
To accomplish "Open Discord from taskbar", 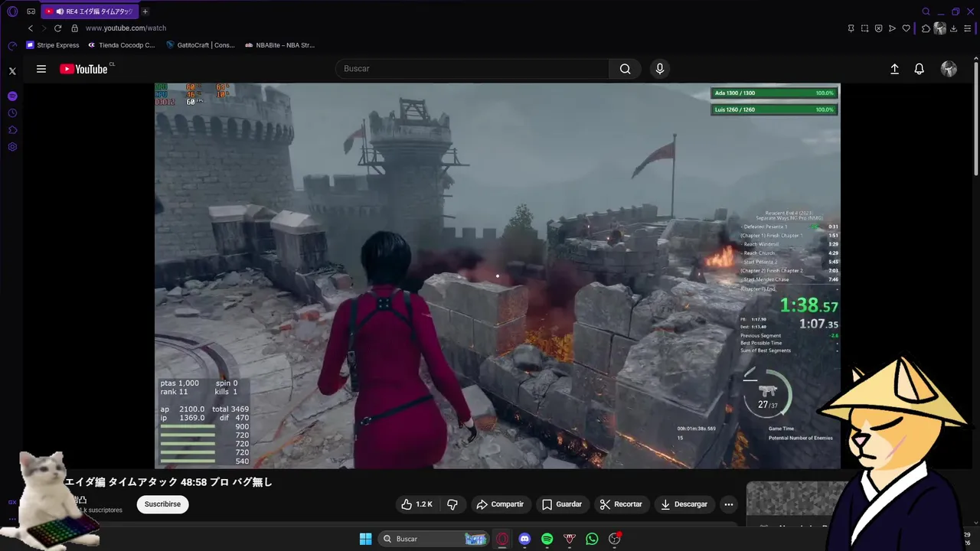I will pos(524,539).
